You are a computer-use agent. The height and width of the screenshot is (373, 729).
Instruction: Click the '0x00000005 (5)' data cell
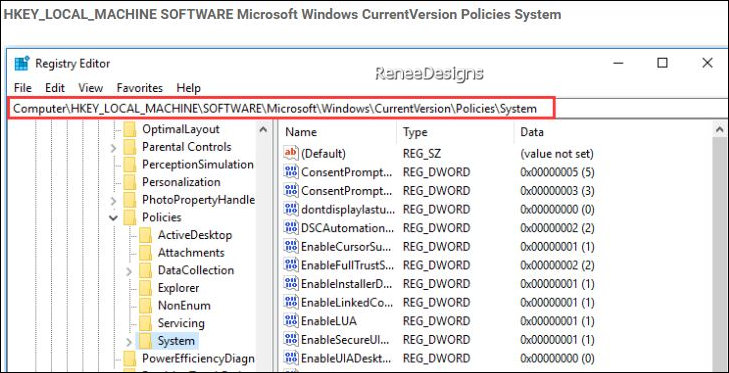pyautogui.click(x=557, y=172)
